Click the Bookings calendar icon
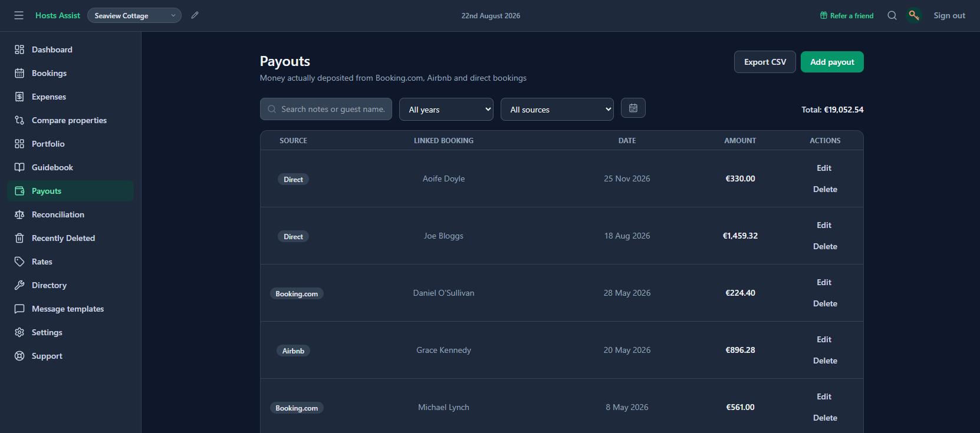The image size is (980, 433). click(x=19, y=73)
